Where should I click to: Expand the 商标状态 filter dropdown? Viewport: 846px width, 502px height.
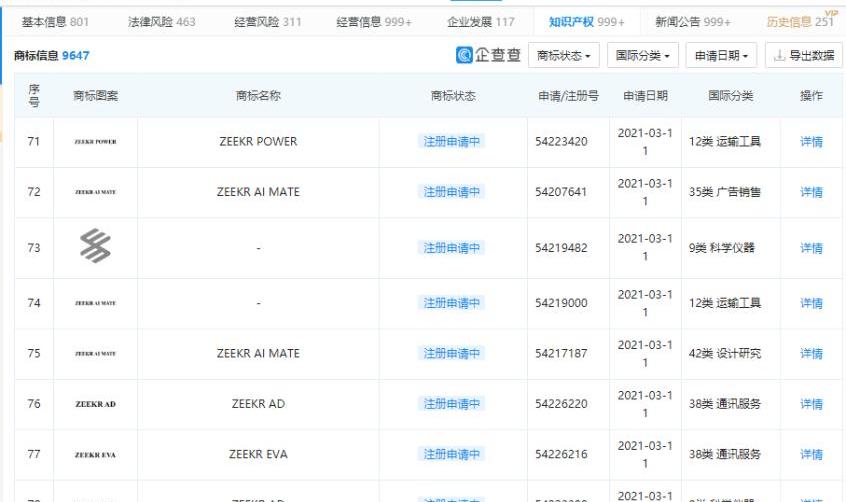coord(564,56)
